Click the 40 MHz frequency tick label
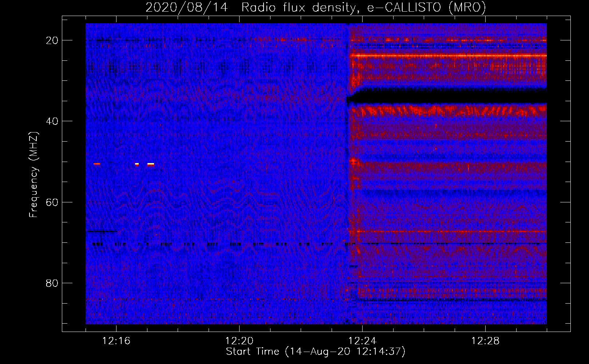Image resolution: width=589 pixels, height=364 pixels. 52,121
